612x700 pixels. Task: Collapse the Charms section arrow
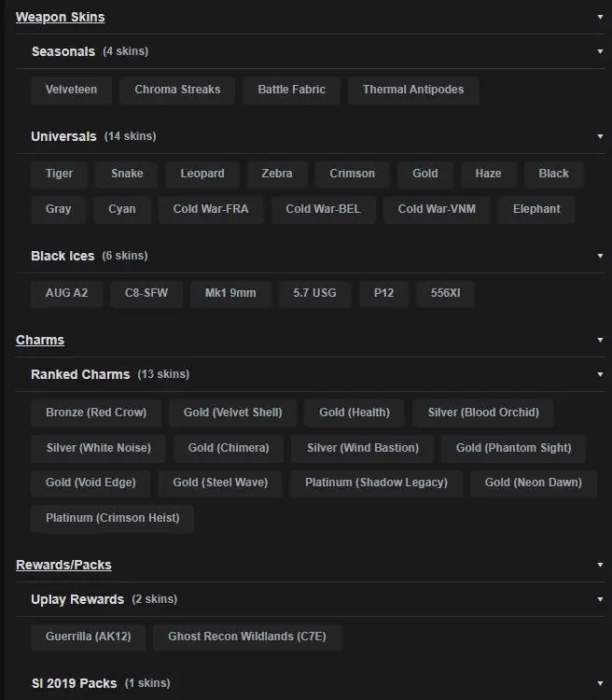pyautogui.click(x=600, y=340)
